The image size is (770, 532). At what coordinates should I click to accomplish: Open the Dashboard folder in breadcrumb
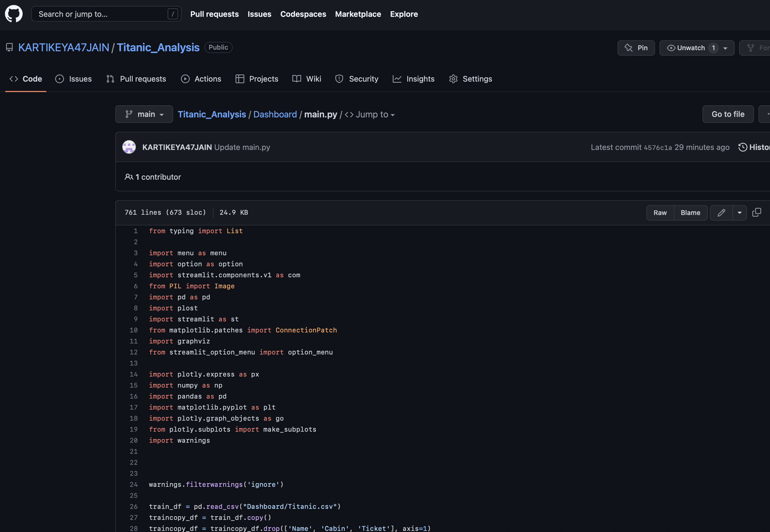(x=275, y=114)
